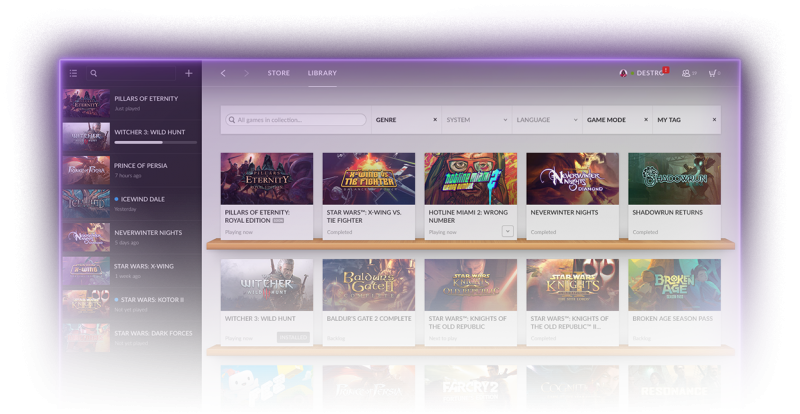The height and width of the screenshot is (414, 800).
Task: Select Prince of Persia in the sidebar
Action: 132,170
